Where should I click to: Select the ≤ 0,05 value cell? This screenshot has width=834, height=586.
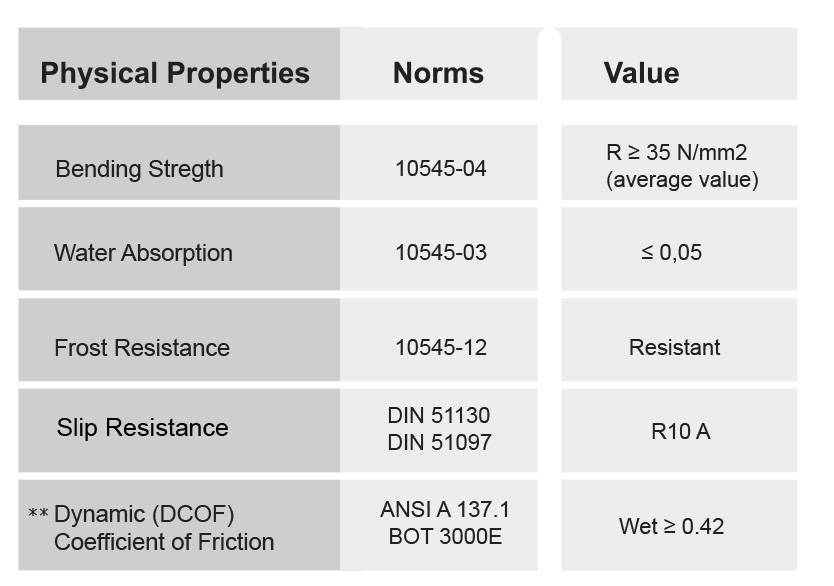tap(679, 249)
